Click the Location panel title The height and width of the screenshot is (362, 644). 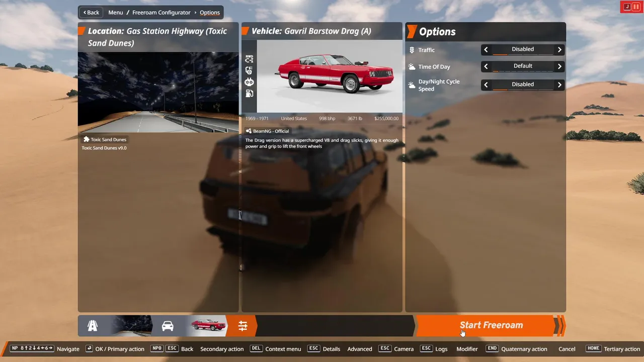click(157, 37)
